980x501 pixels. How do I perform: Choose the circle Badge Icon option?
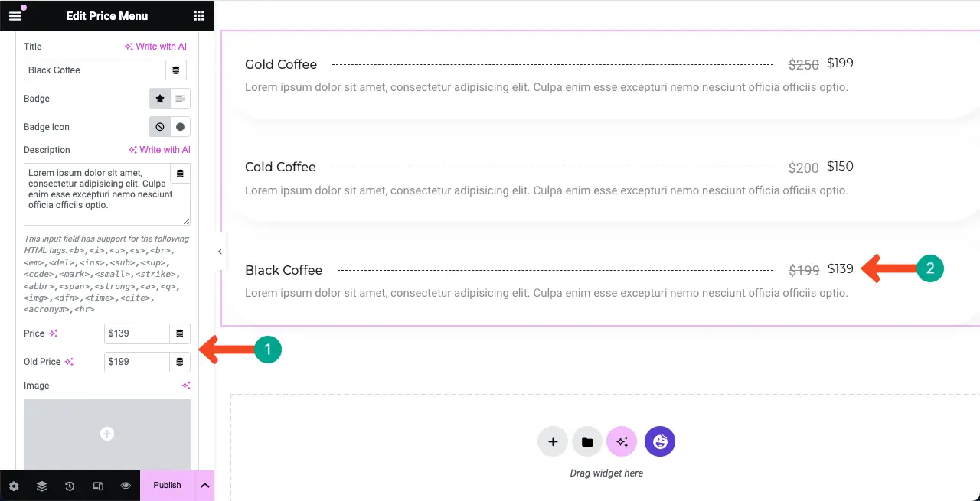tap(180, 127)
